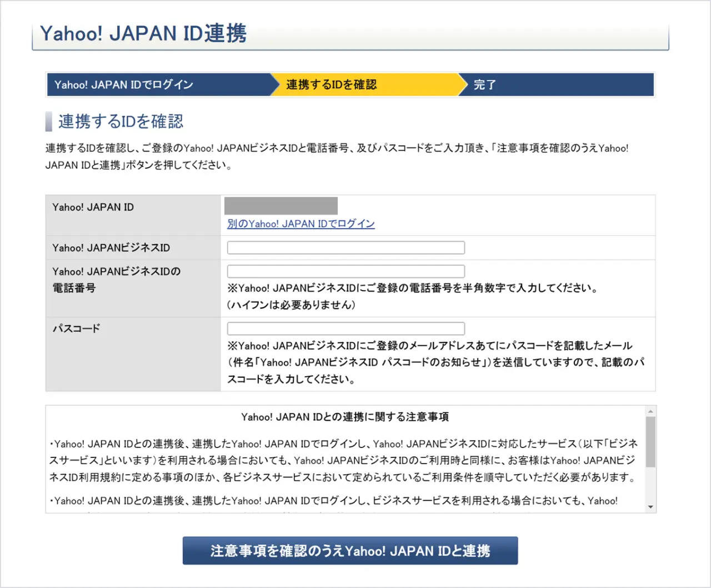
Task: Focus the パスコード input field
Action: pyautogui.click(x=346, y=329)
